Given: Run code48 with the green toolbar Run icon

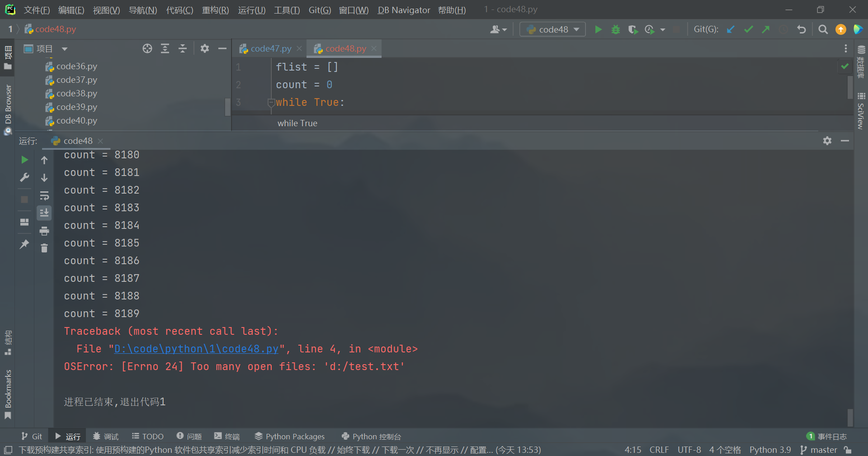Looking at the screenshot, I should (598, 29).
